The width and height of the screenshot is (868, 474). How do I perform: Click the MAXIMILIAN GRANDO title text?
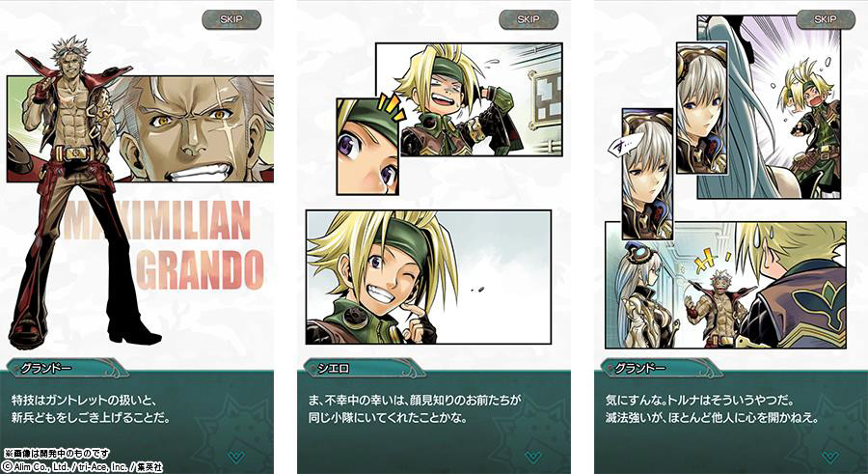pyautogui.click(x=164, y=245)
